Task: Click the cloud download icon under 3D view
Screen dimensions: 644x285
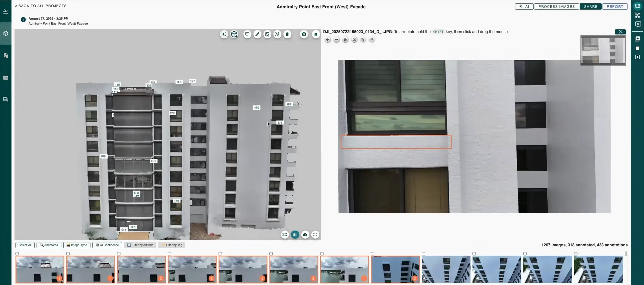Action: click(x=305, y=235)
